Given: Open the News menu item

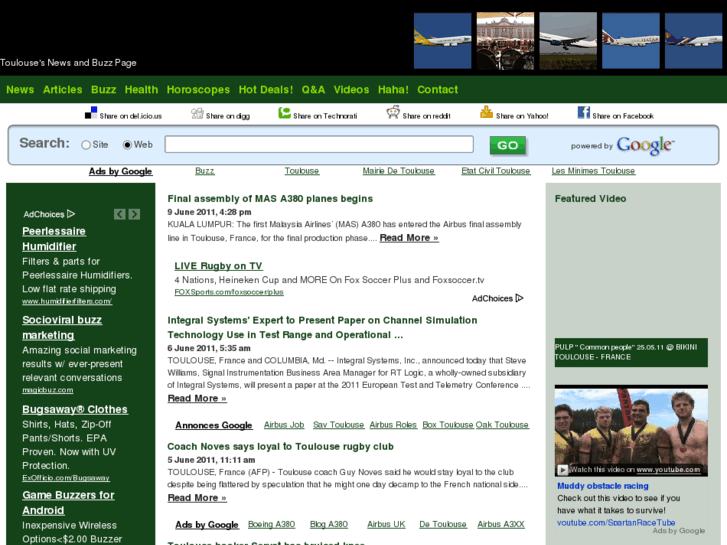Looking at the screenshot, I should [x=20, y=90].
